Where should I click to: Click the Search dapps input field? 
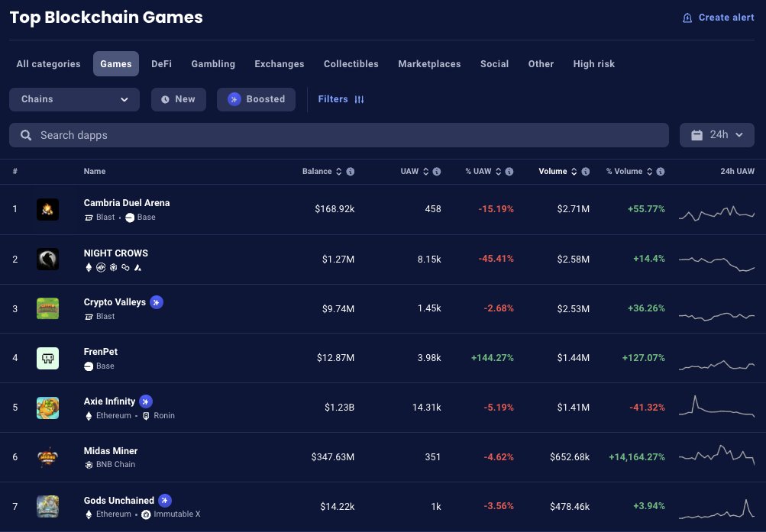[338, 135]
